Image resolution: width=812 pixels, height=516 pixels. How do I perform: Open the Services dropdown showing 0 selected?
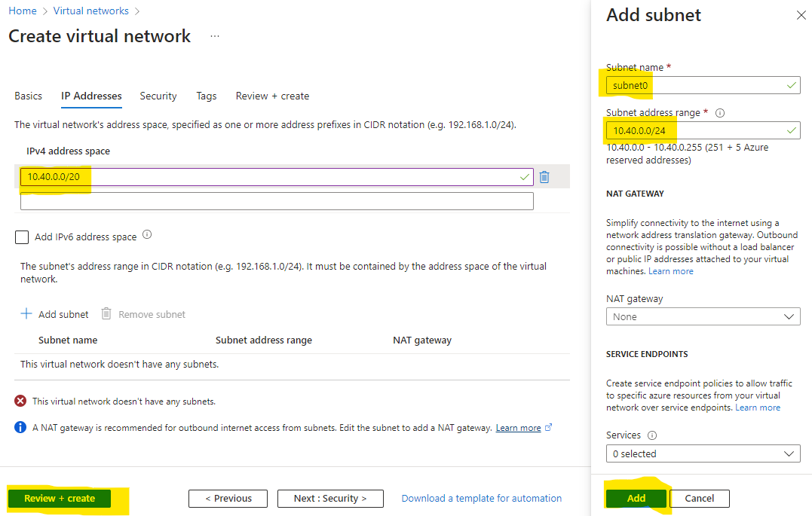(x=703, y=454)
